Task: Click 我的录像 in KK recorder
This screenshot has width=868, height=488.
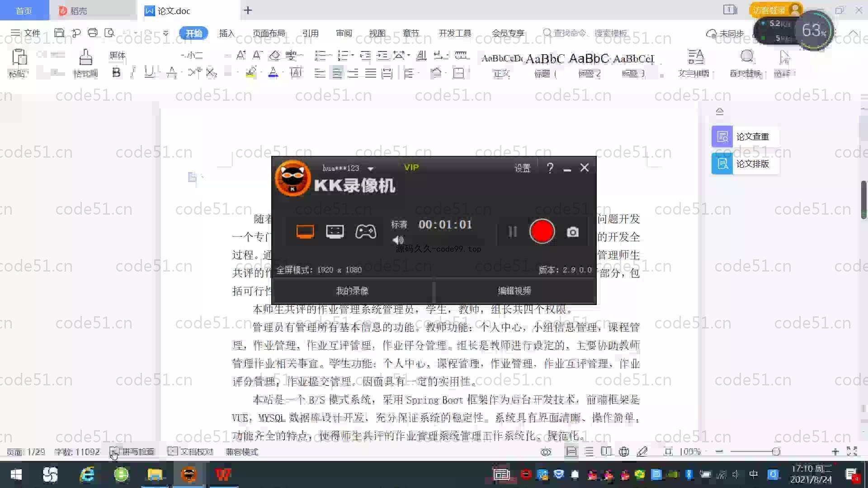Action: pyautogui.click(x=352, y=291)
